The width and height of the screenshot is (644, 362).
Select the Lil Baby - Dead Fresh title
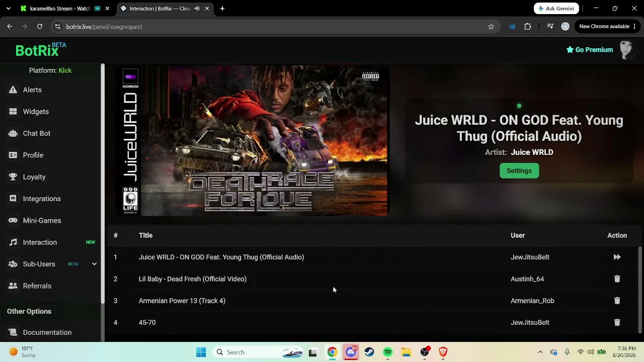[x=193, y=279]
